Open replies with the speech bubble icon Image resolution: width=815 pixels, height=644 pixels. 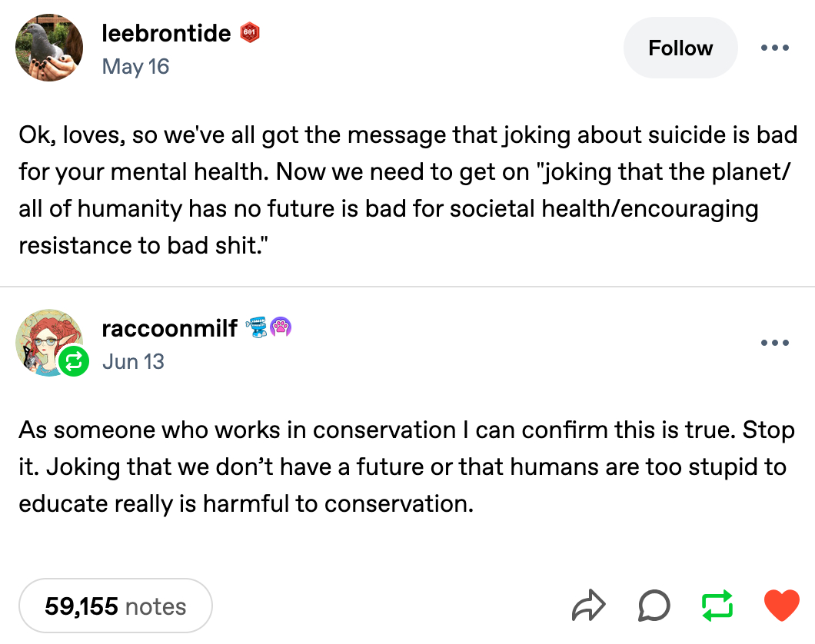pos(654,606)
